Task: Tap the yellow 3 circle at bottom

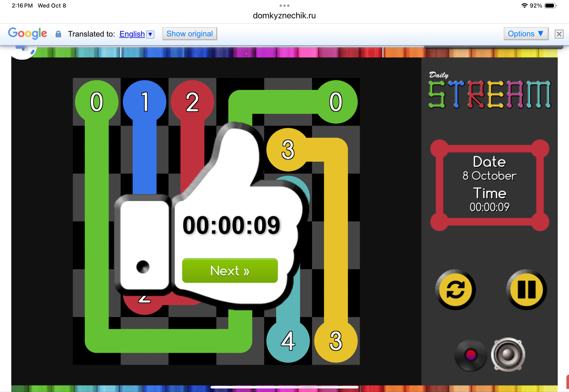Action: (336, 341)
